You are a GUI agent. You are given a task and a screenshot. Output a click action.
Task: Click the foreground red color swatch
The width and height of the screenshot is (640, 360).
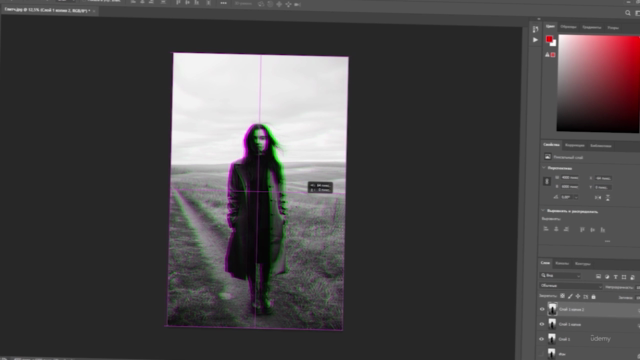pos(549,39)
